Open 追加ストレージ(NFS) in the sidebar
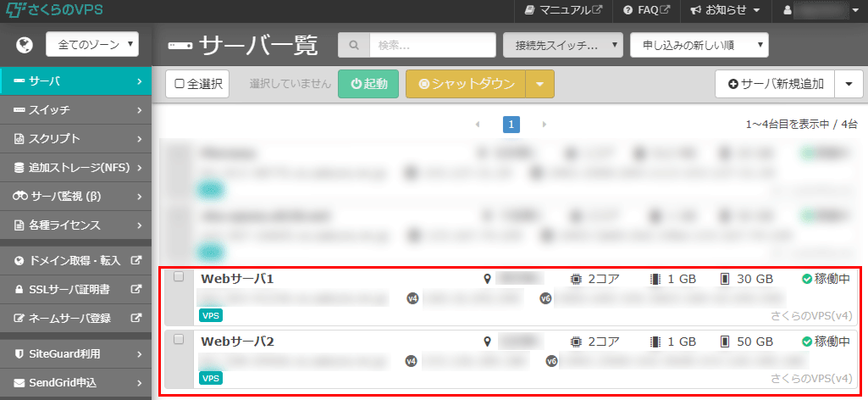Viewport: 868px width, 400px height. click(x=76, y=168)
